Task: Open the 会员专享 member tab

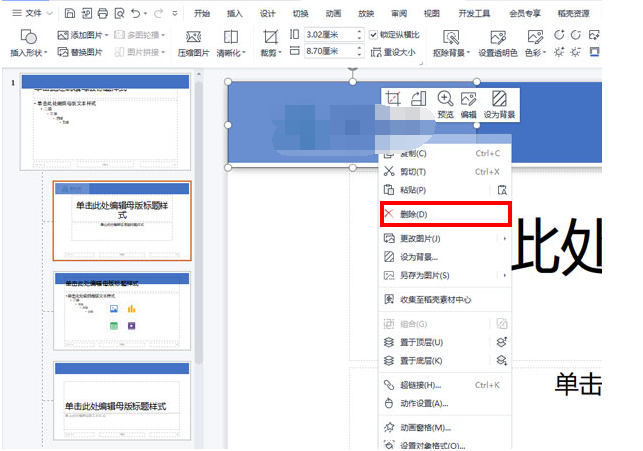Action: click(x=525, y=13)
